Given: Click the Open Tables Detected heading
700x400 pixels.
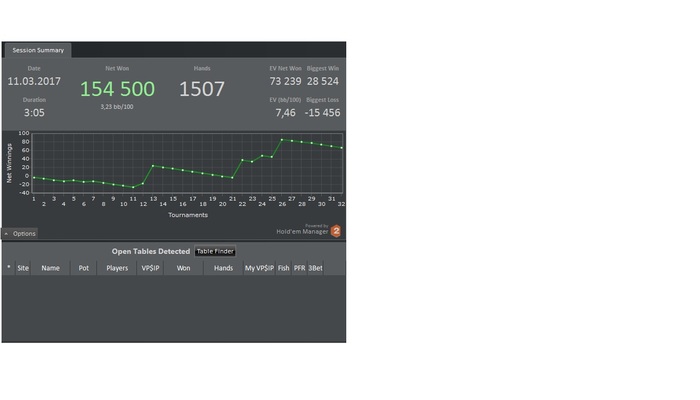Looking at the screenshot, I should click(x=151, y=251).
